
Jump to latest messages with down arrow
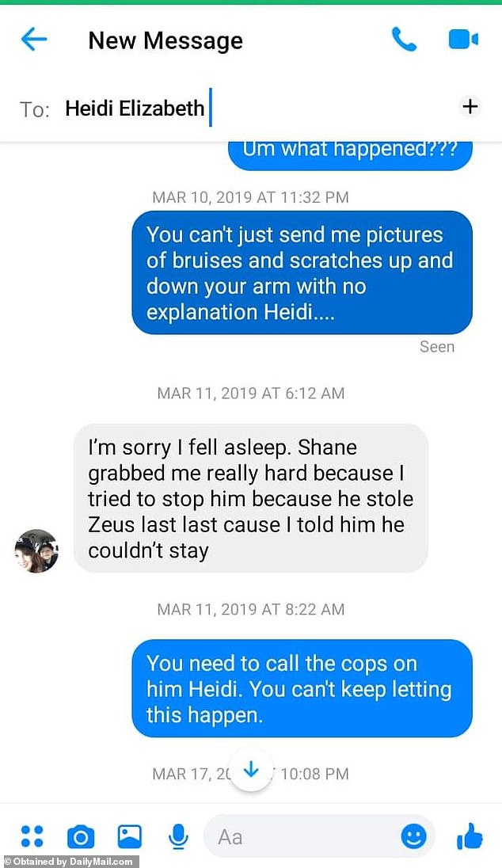251,770
